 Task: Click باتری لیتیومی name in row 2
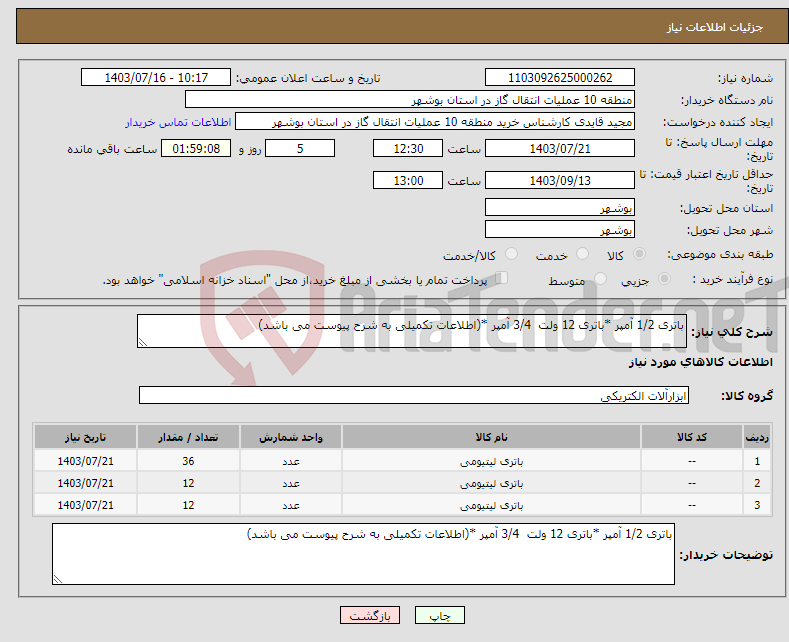click(x=491, y=483)
